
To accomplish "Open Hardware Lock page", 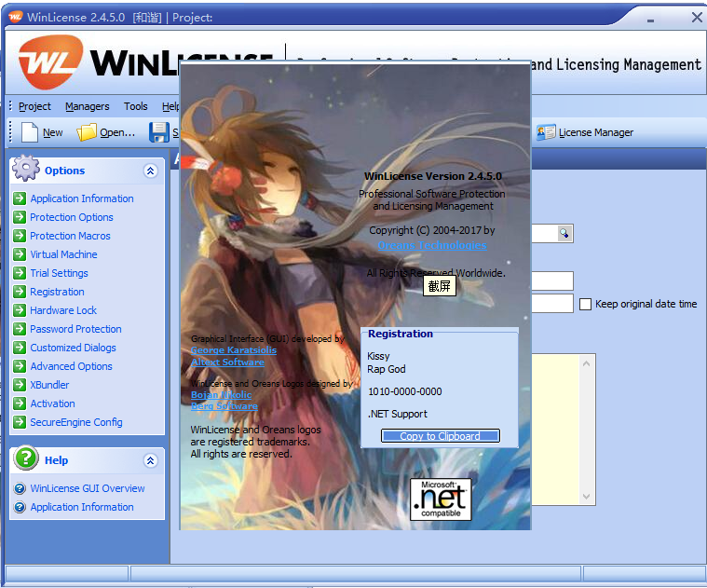I will pos(63,310).
